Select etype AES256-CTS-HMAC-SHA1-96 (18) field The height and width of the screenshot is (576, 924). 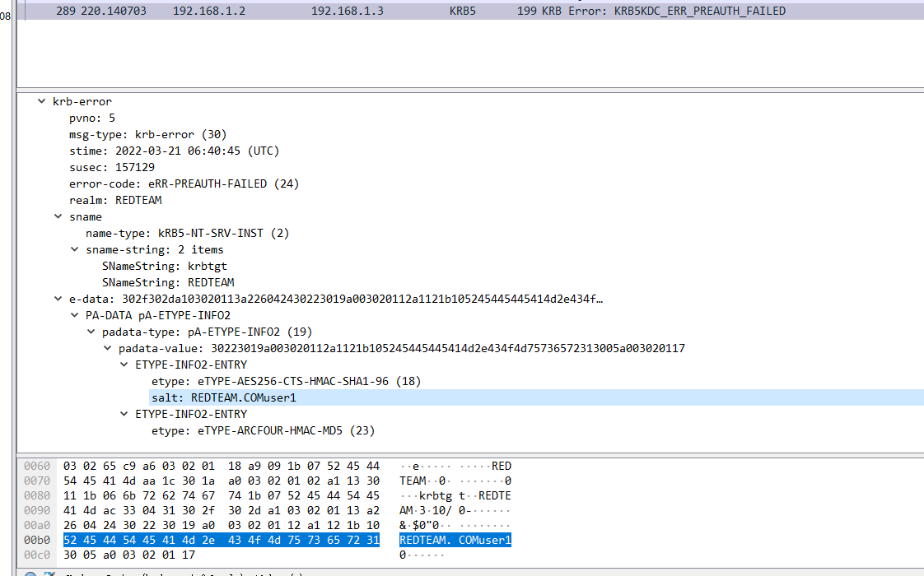[287, 382]
